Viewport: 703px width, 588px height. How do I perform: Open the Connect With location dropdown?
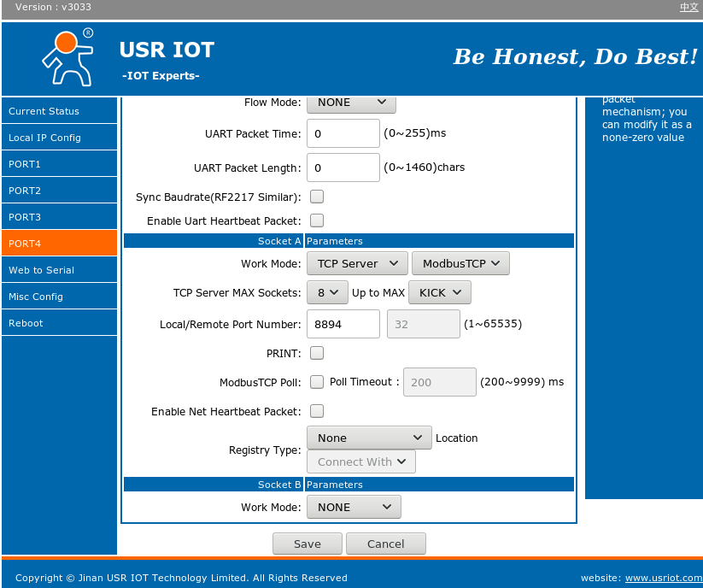tap(361, 462)
